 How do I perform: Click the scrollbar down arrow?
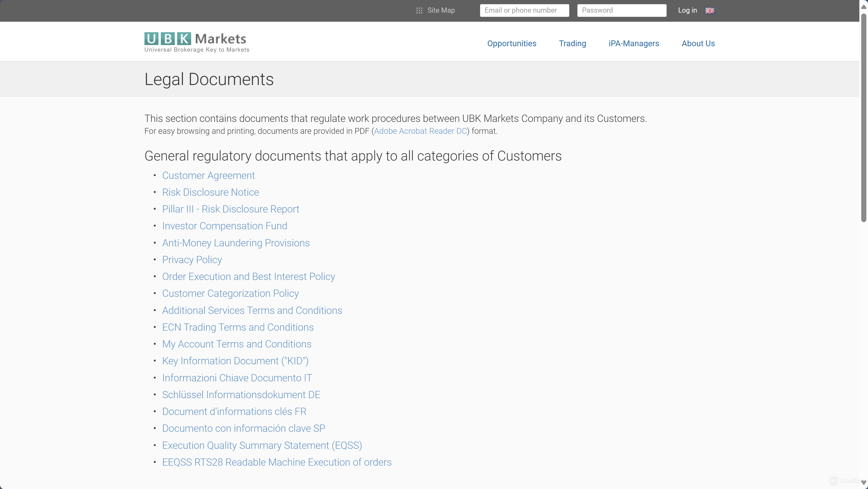pyautogui.click(x=864, y=482)
